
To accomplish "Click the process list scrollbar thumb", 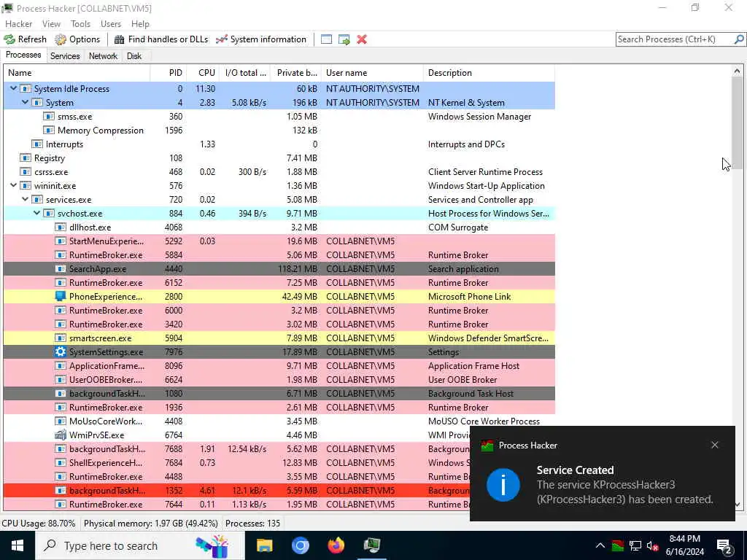I will click(737, 122).
